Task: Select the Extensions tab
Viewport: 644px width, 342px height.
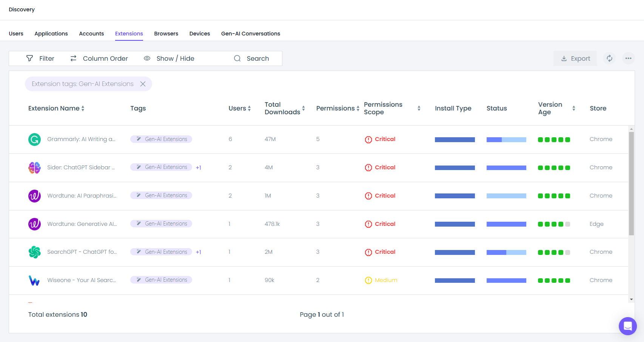Action: (129, 34)
